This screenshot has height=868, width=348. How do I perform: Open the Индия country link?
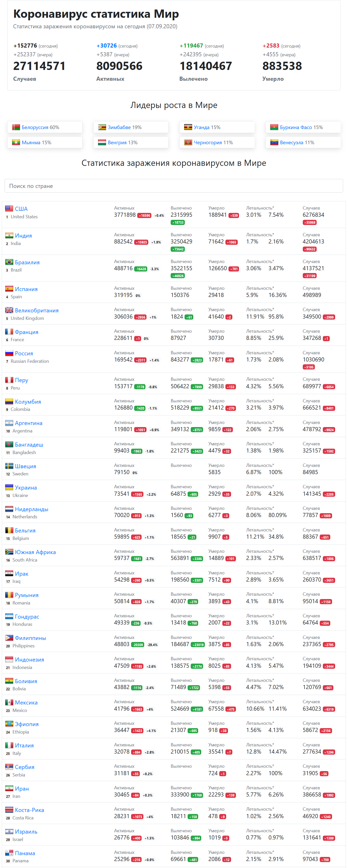pyautogui.click(x=23, y=236)
